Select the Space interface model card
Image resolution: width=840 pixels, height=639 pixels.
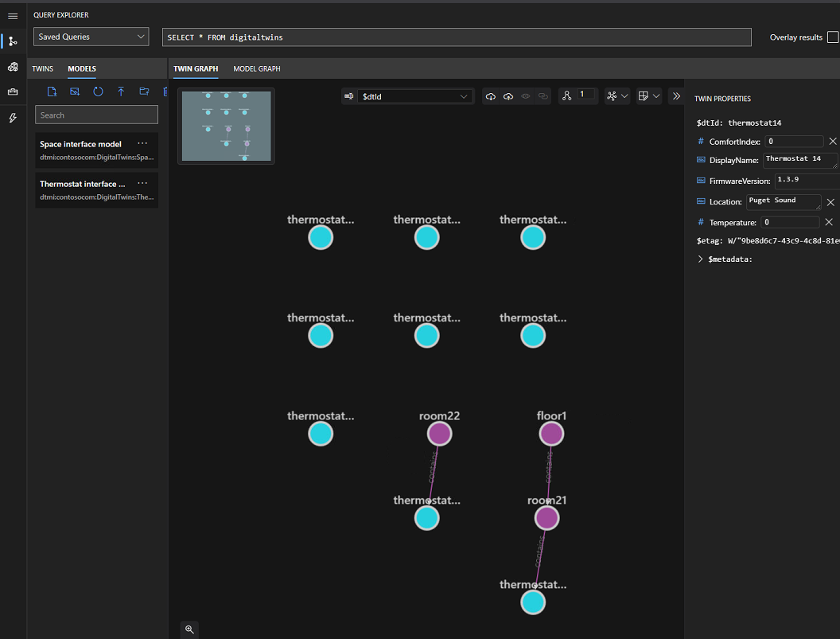point(96,150)
